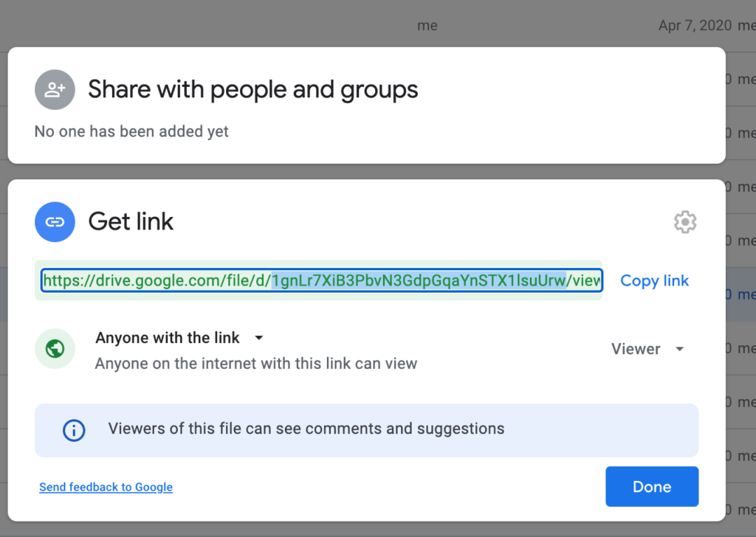Click the 'Get link' heading text
Image resolution: width=756 pixels, height=537 pixels.
[x=131, y=221]
